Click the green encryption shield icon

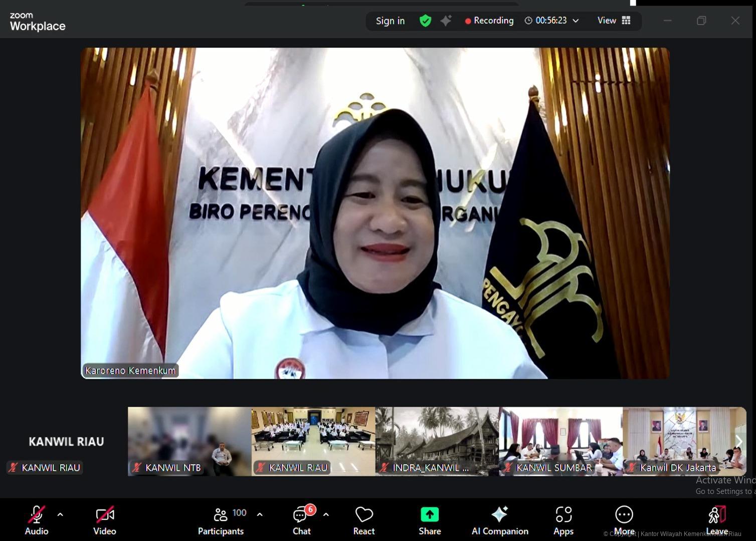point(425,21)
